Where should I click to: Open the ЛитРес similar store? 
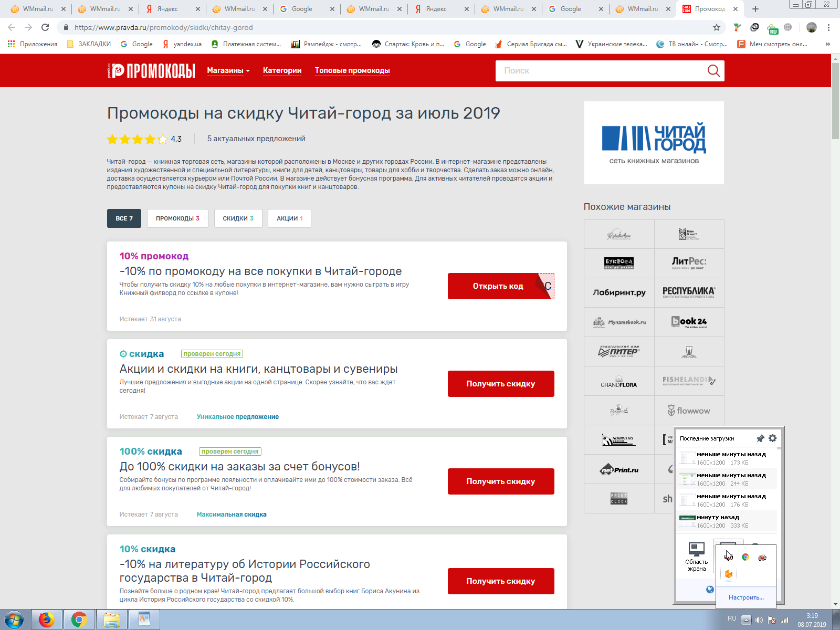pyautogui.click(x=689, y=263)
